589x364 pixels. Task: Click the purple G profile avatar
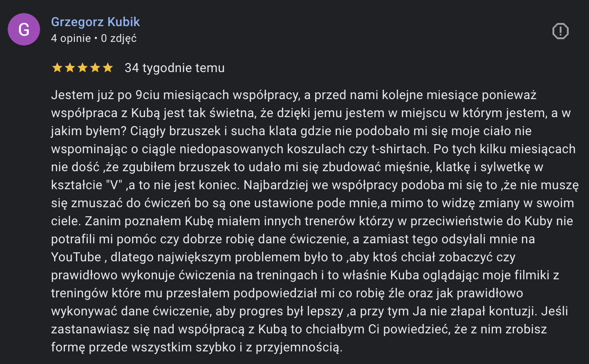24,30
